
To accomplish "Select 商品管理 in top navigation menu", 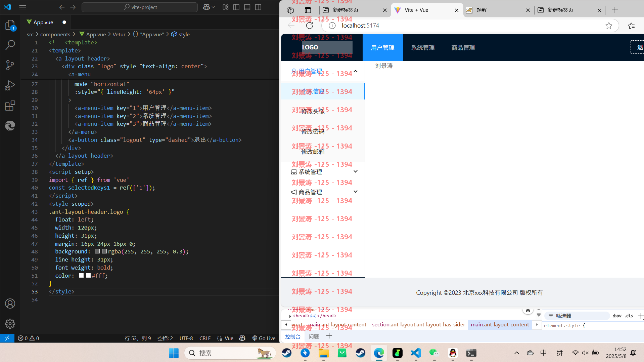I will click(x=463, y=47).
